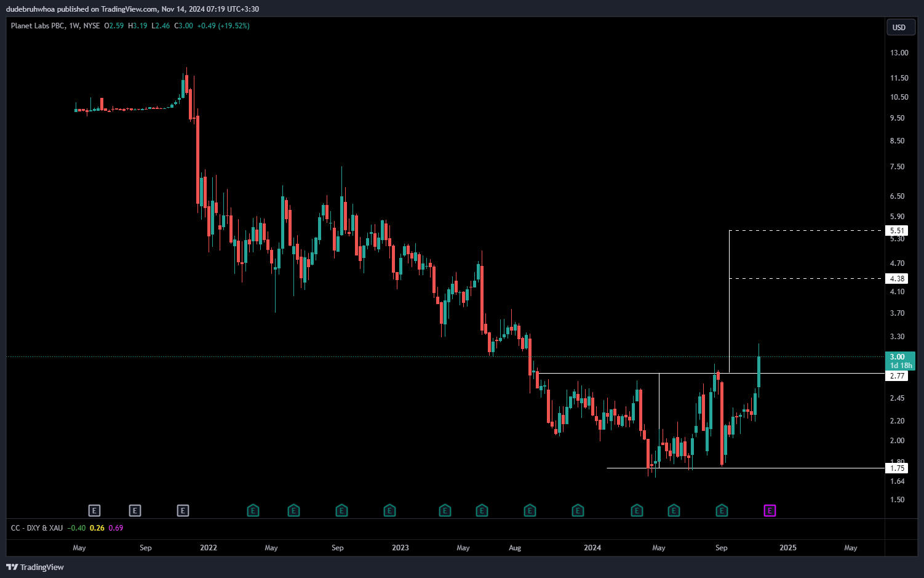Click the Aug label on time axis
Screen dimensions: 924x578
[515, 548]
